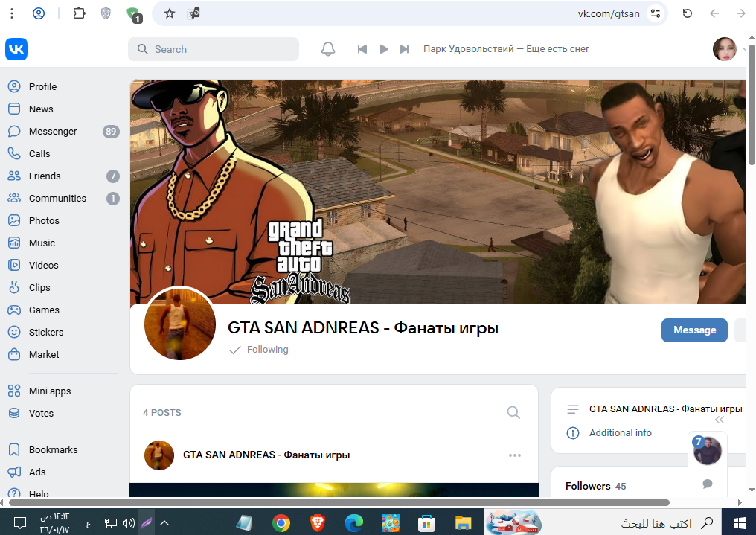Viewport: 756px width, 535px height.
Task: Open the post options three-dots menu
Action: coord(514,455)
